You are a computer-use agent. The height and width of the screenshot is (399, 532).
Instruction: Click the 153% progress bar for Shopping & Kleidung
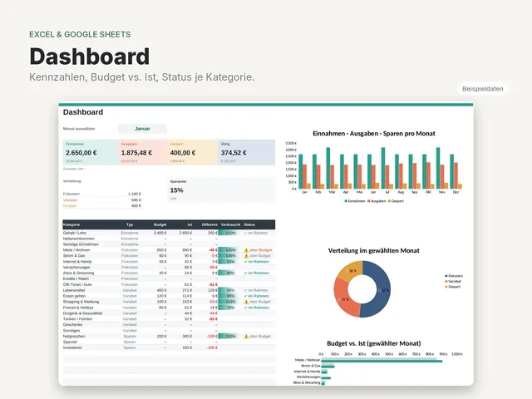pos(229,302)
